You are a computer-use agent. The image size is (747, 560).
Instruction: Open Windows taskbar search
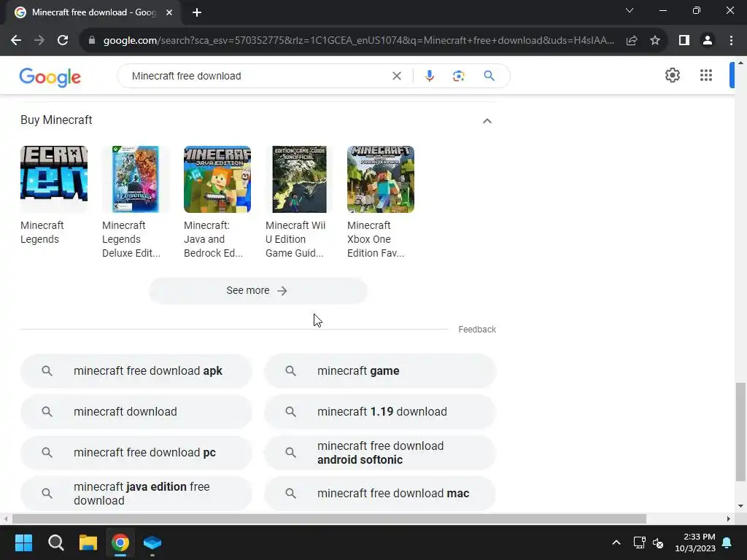coord(55,542)
